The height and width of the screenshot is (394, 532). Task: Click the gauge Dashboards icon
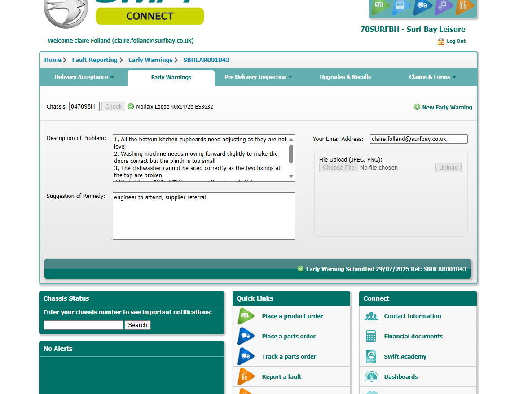click(x=372, y=376)
